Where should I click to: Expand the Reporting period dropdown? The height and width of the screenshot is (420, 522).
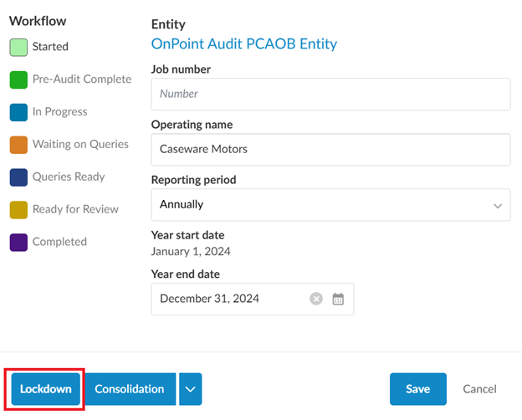pyautogui.click(x=330, y=204)
